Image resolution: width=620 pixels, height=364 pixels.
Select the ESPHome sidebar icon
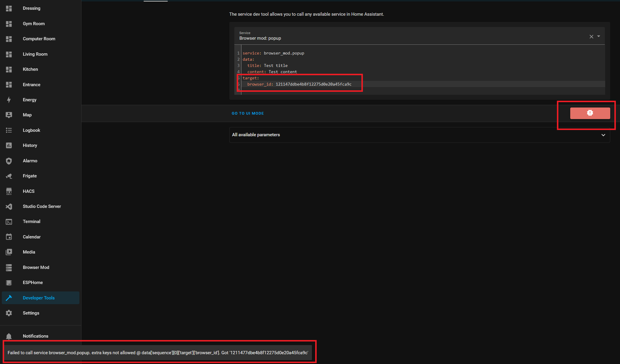tap(9, 283)
